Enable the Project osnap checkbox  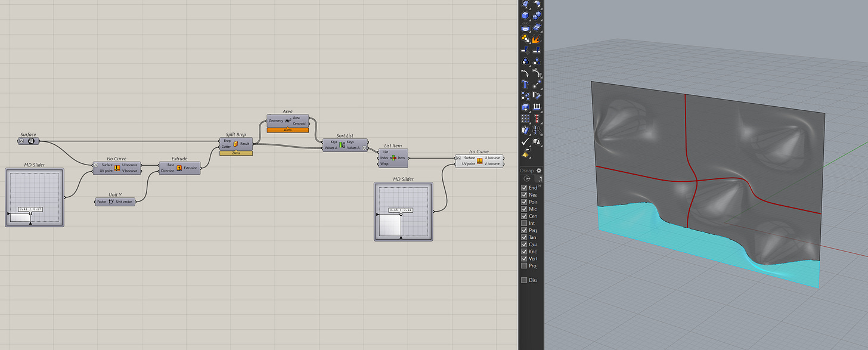[524, 266]
